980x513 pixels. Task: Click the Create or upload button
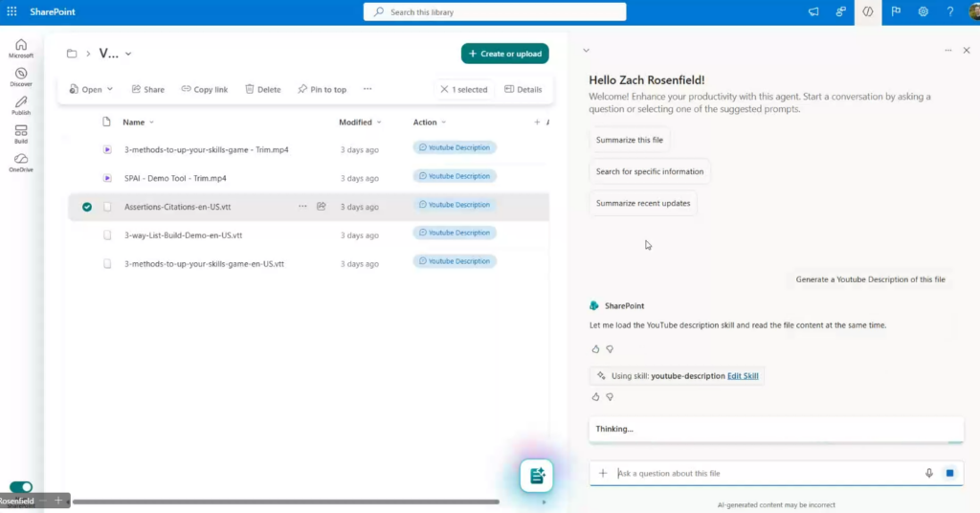505,54
